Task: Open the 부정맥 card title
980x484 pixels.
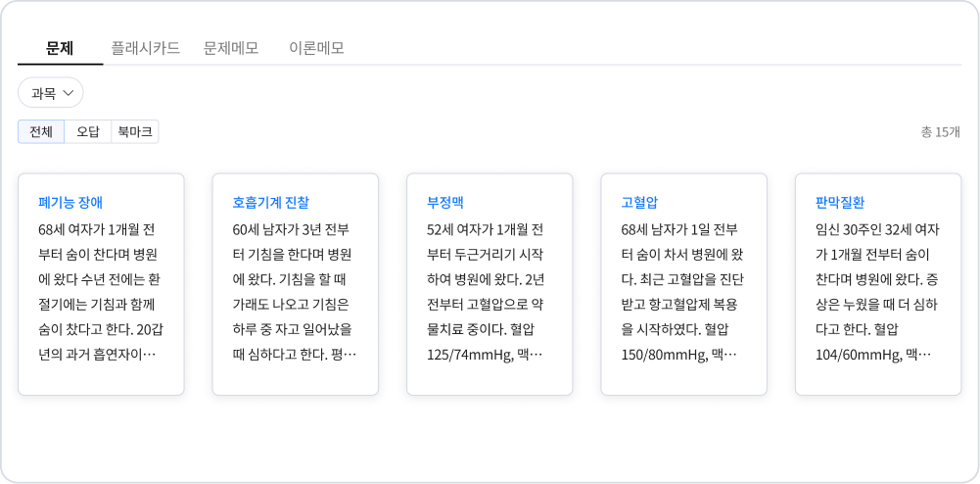Action: [x=445, y=203]
